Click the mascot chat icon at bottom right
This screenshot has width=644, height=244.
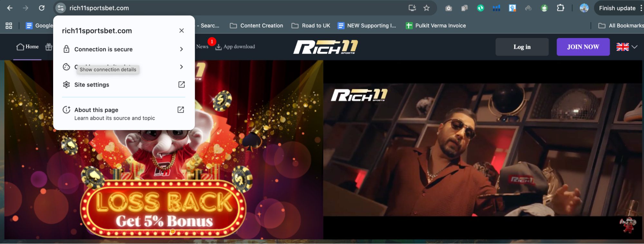627,225
